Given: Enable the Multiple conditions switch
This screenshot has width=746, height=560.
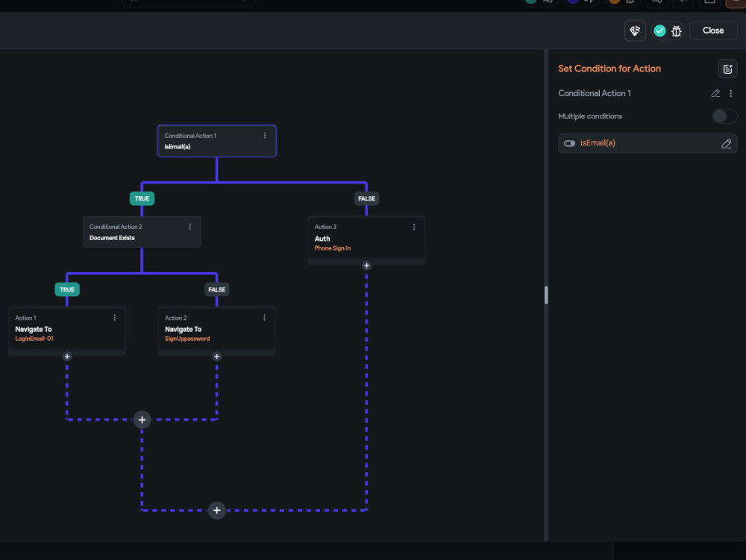Looking at the screenshot, I should click(x=724, y=116).
